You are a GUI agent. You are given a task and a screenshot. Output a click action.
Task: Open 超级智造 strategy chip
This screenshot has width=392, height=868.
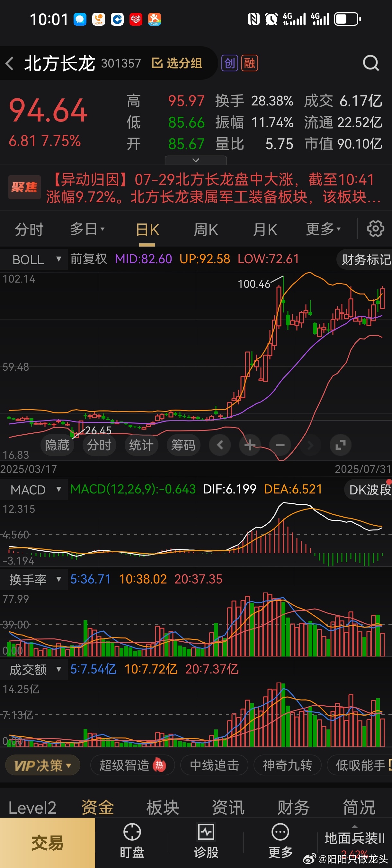(x=133, y=765)
